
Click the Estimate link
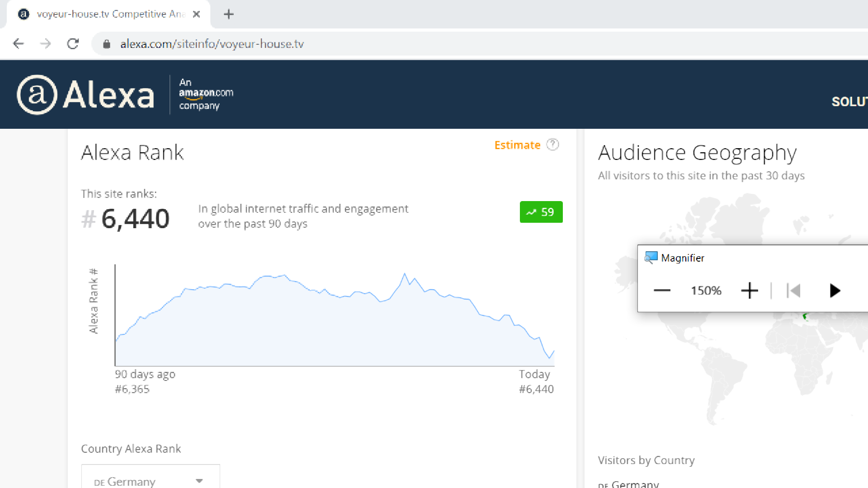[x=517, y=145]
